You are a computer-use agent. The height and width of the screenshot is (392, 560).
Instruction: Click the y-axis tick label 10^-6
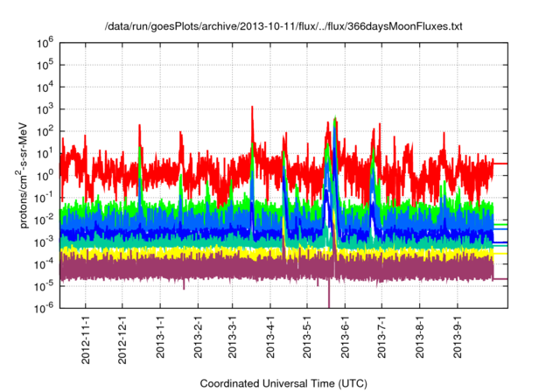[45, 308]
